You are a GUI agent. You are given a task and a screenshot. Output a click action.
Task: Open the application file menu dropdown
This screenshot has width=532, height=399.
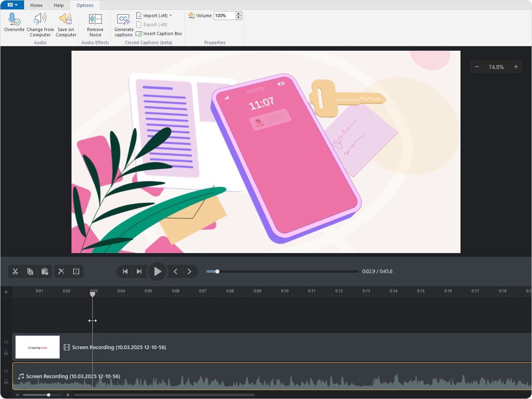[x=12, y=5]
